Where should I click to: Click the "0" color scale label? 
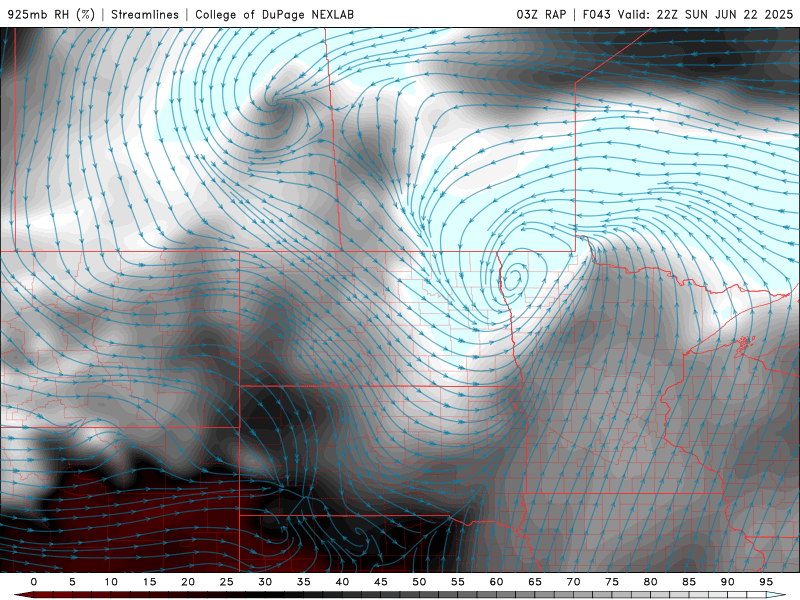pos(34,582)
